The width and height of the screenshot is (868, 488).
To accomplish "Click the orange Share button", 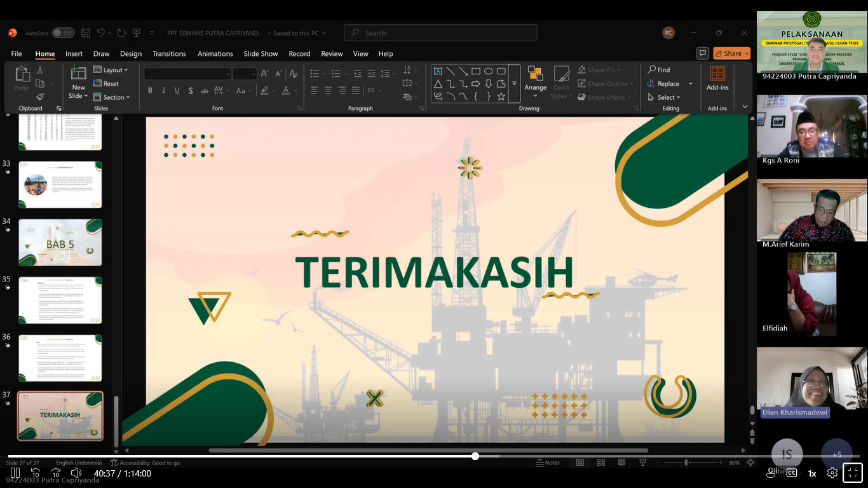I will coord(731,53).
